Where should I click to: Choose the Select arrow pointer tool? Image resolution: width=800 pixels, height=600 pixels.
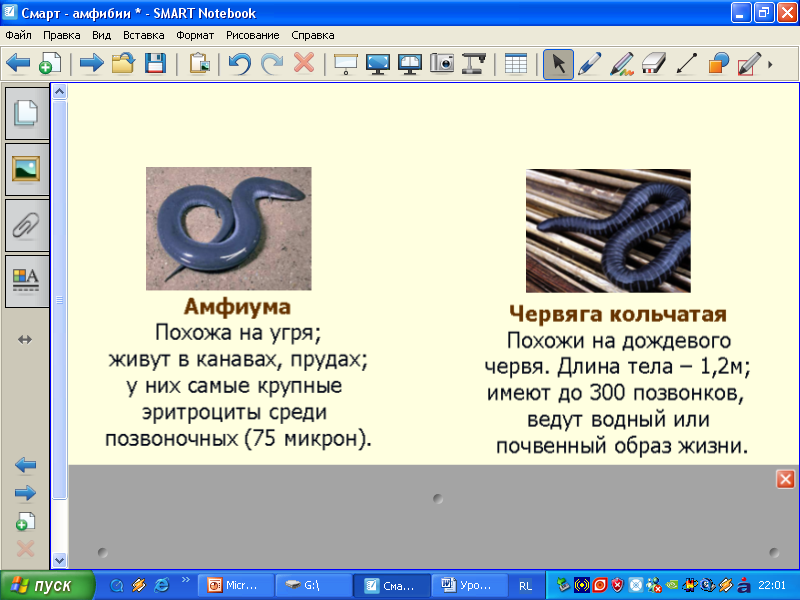tap(558, 64)
